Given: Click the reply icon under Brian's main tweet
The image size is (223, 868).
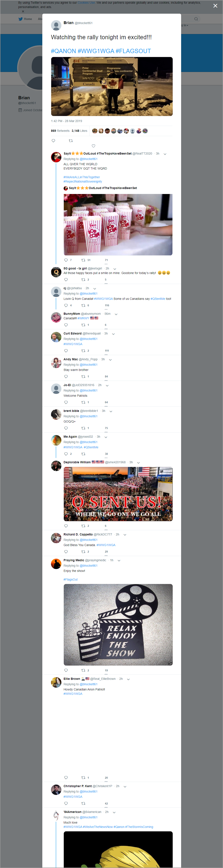Looking at the screenshot, I should [53, 141].
